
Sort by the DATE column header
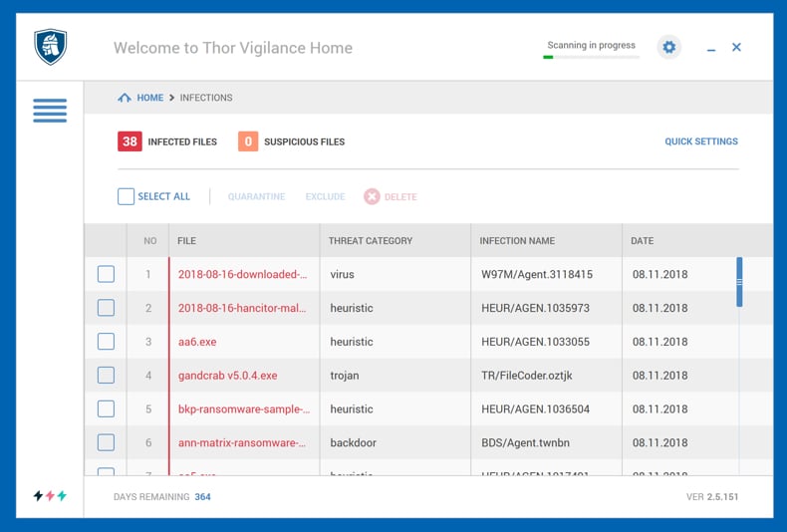click(642, 241)
